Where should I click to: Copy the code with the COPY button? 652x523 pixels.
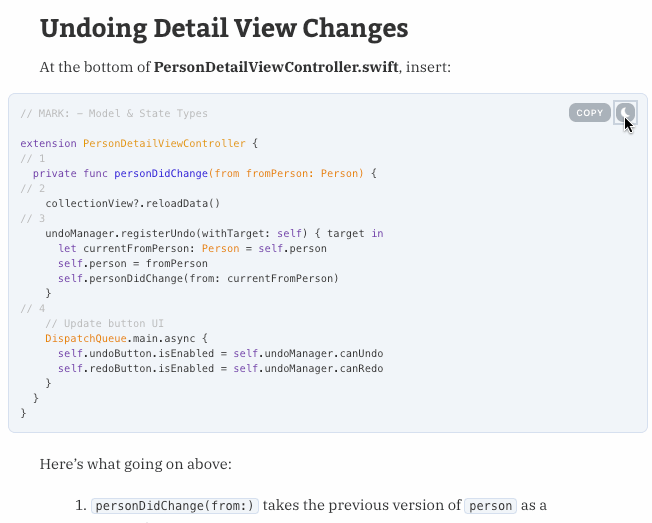pyautogui.click(x=589, y=113)
